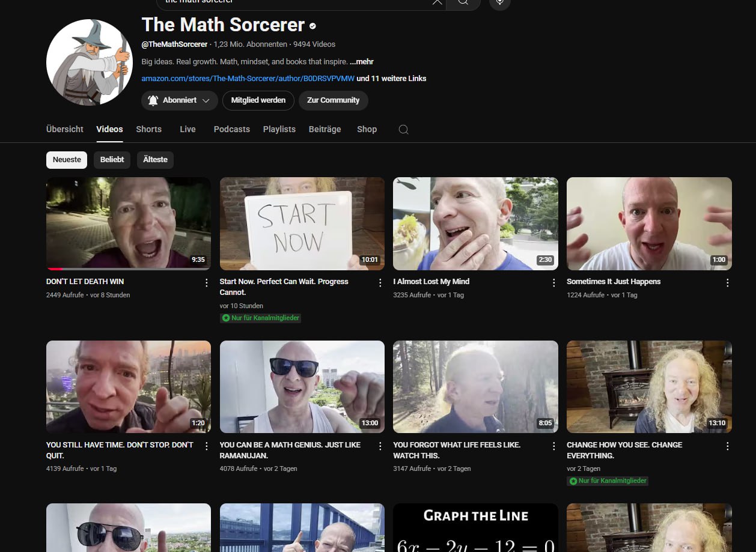Open title YOU FORGOT WHAT LIFE FEELS LIKE

(x=457, y=450)
